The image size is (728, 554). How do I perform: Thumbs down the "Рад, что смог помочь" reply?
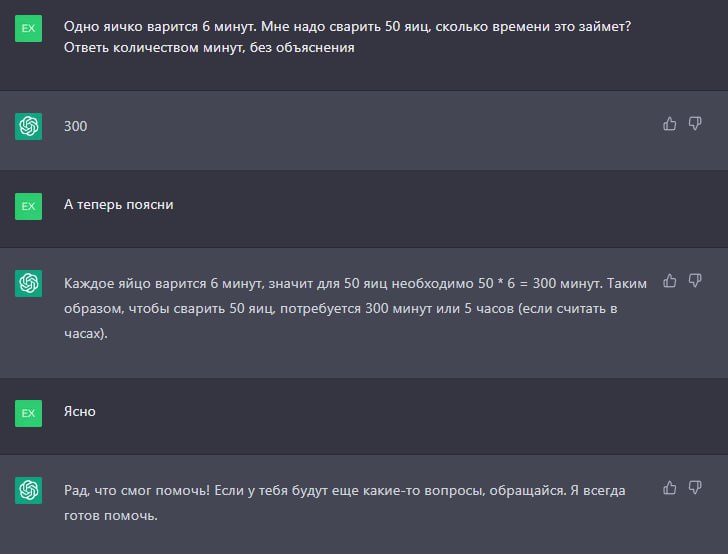[x=695, y=488]
